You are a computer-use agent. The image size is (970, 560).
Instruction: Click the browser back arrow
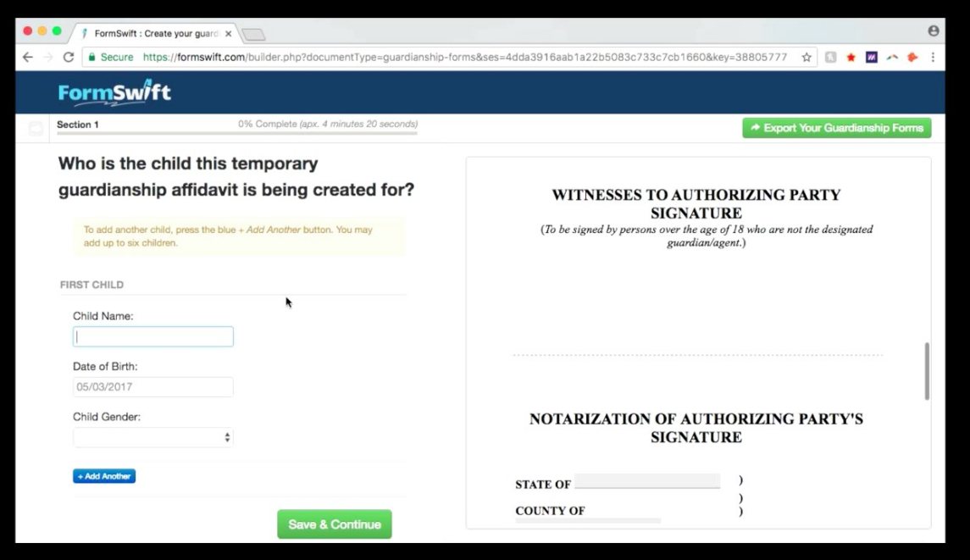(x=28, y=57)
